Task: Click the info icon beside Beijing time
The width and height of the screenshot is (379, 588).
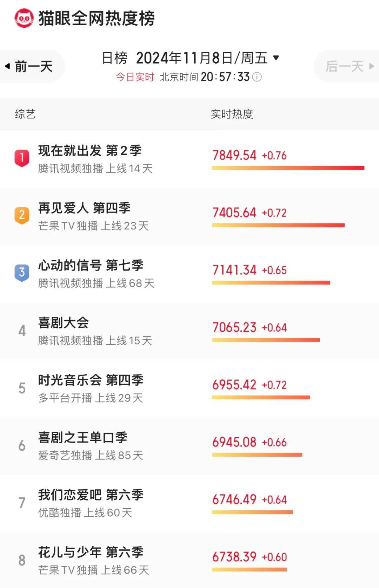Action: tap(257, 77)
